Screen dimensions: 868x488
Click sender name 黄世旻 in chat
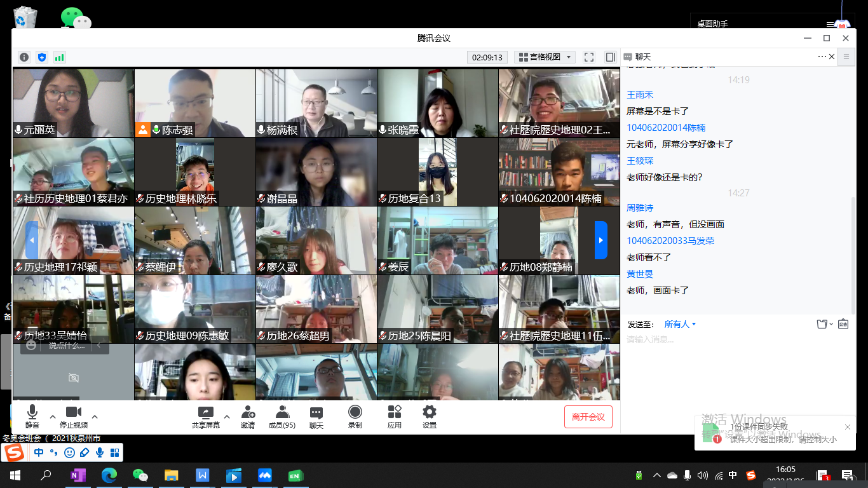tap(640, 274)
